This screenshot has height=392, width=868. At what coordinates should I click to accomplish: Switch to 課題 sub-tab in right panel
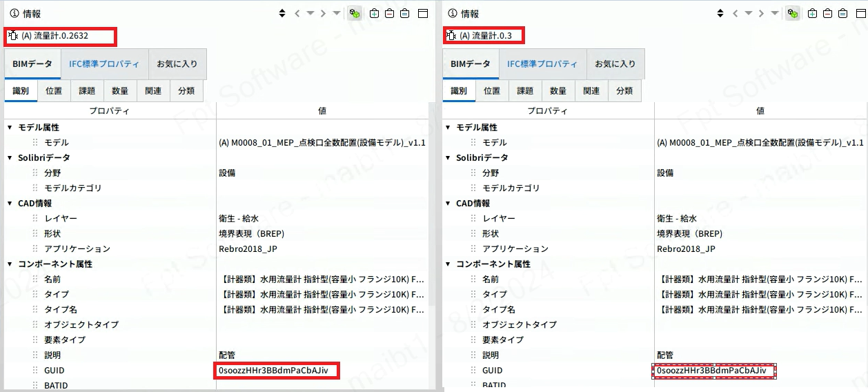(x=525, y=90)
